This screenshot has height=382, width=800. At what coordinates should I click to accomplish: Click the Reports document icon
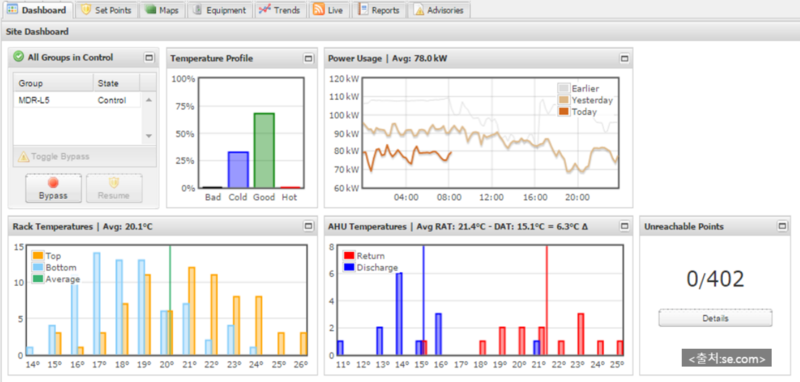(363, 9)
